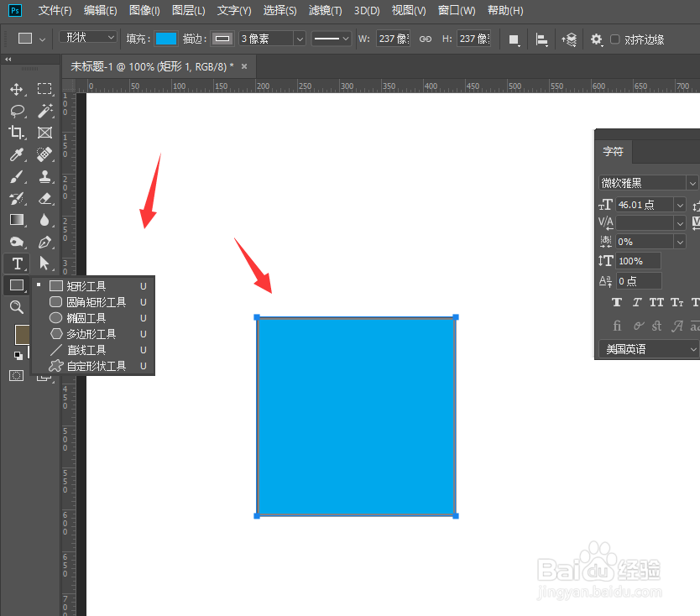The image size is (700, 616).
Task: Select the Magic Wand tool
Action: pos(44,111)
